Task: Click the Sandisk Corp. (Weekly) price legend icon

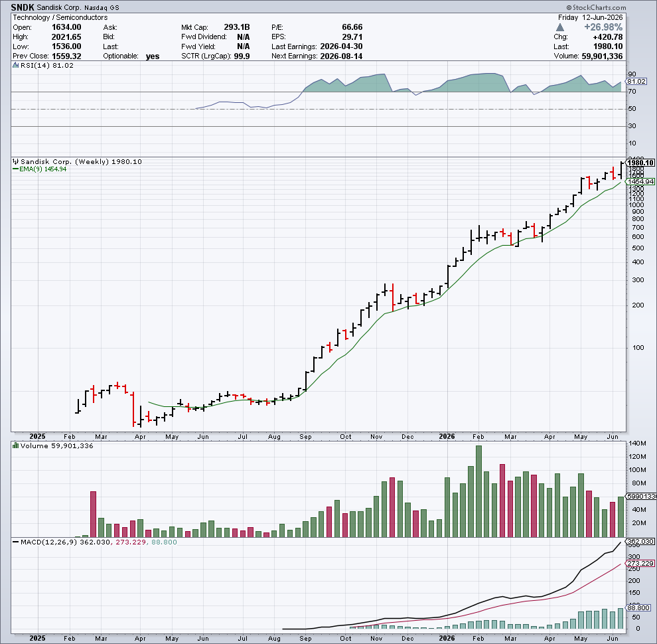Action: point(15,161)
